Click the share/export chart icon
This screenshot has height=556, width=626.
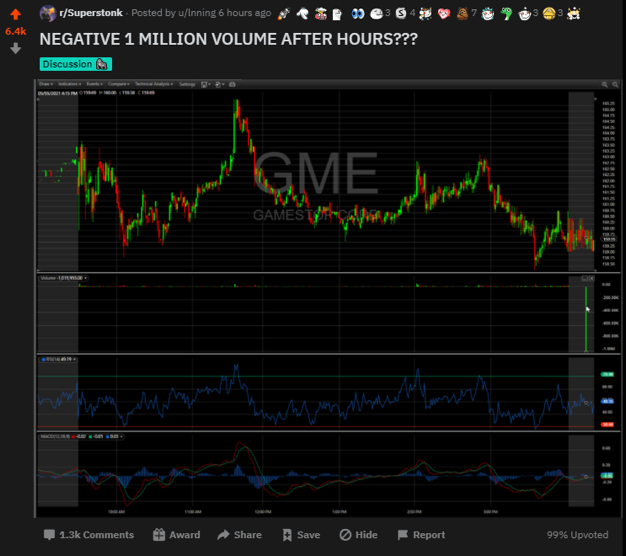(x=218, y=84)
